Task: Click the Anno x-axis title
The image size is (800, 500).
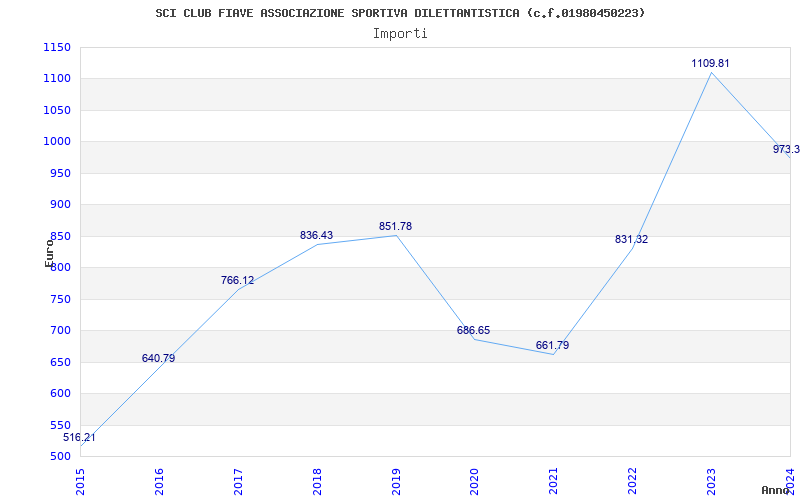Action: [775, 490]
